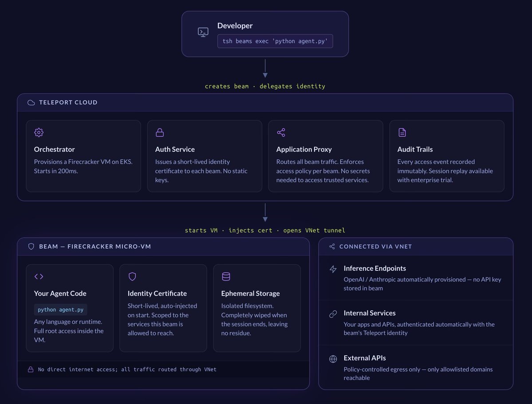Click the CONNECTED VIA VNET header text
The width and height of the screenshot is (532, 404).
tap(375, 246)
